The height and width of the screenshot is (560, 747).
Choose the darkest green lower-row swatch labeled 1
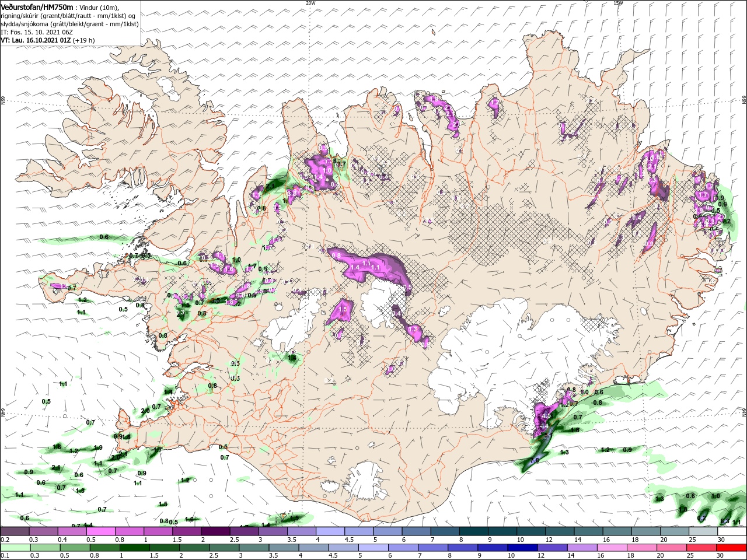point(134,548)
